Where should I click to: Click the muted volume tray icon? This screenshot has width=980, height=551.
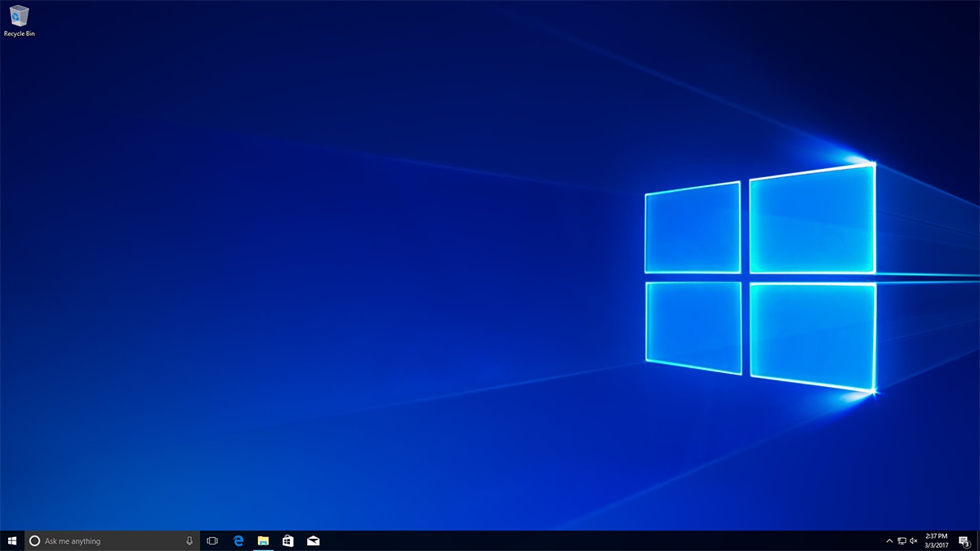914,540
